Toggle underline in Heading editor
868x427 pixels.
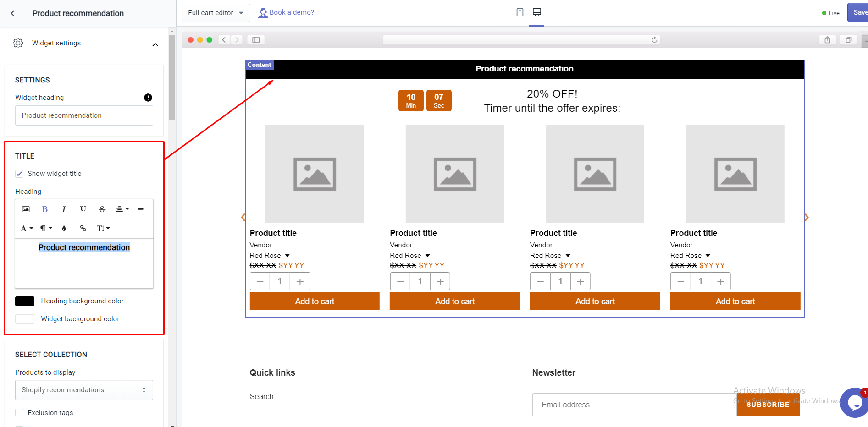tap(83, 209)
